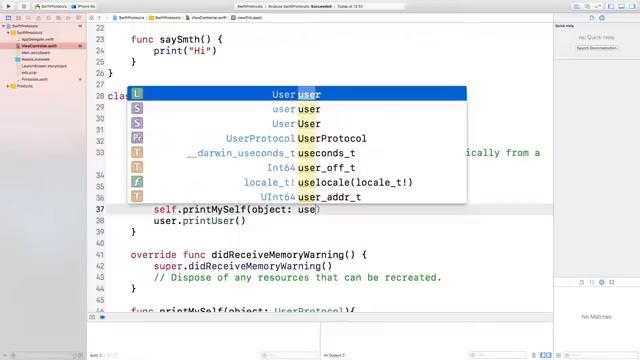
Task: Toggle the Navigator panel visibility
Action: [611, 7]
